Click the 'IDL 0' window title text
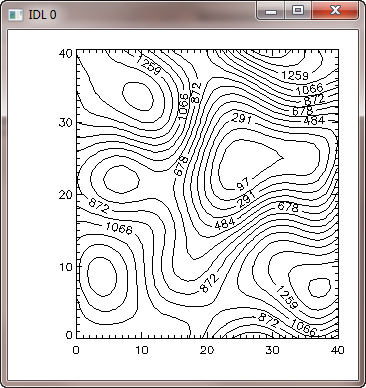 pyautogui.click(x=42, y=15)
